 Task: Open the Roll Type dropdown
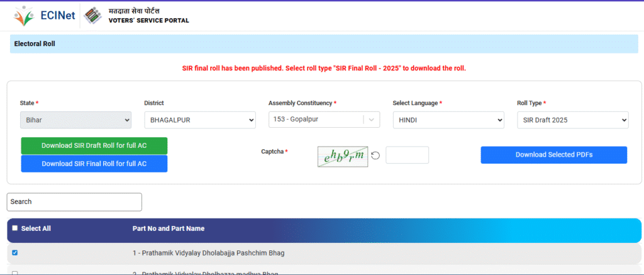pyautogui.click(x=572, y=120)
